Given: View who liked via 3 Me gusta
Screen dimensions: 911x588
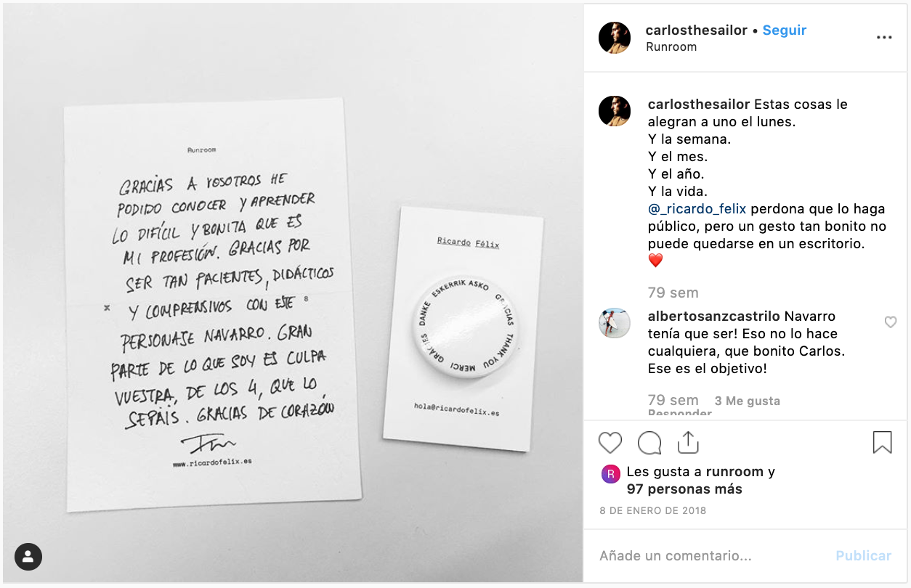Looking at the screenshot, I should (748, 401).
